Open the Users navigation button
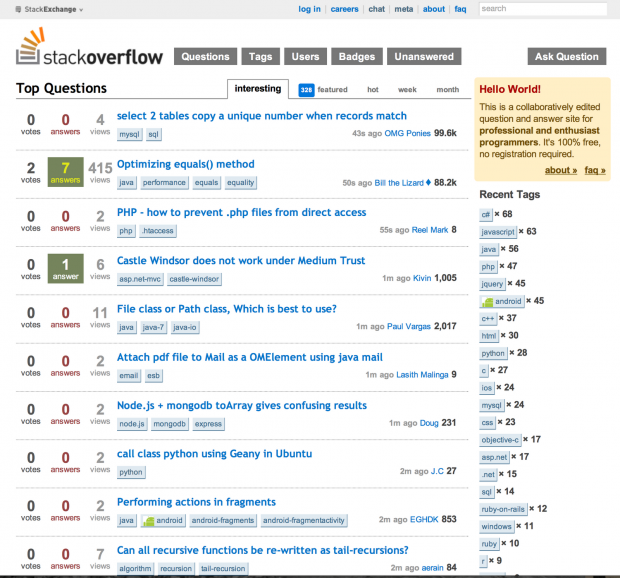This screenshot has height=578, width=620. pos(305,57)
